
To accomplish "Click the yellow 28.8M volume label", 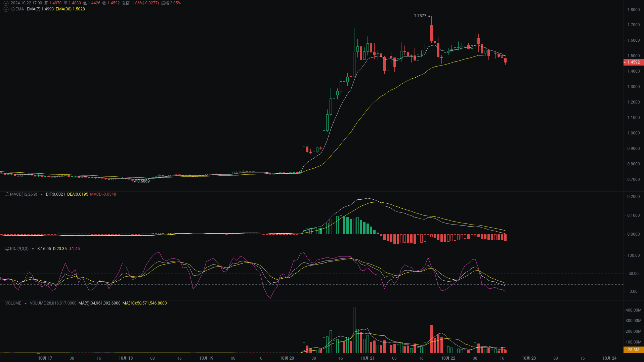I will click(633, 351).
